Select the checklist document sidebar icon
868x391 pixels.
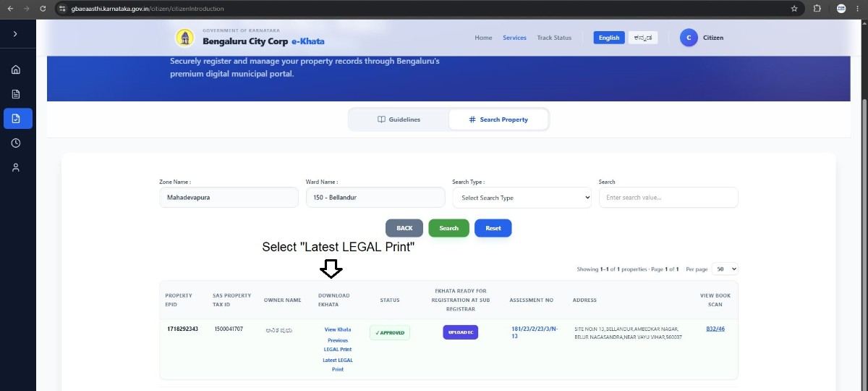coord(17,118)
